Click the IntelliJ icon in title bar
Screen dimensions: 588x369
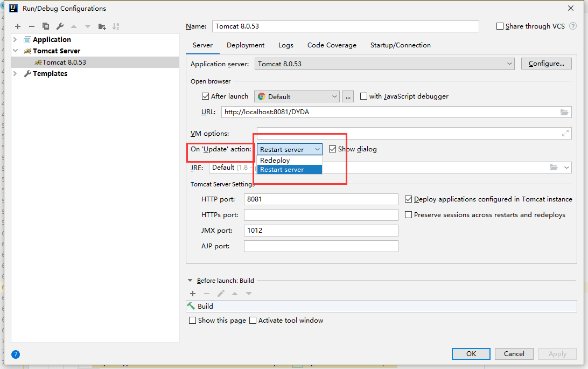tap(13, 8)
